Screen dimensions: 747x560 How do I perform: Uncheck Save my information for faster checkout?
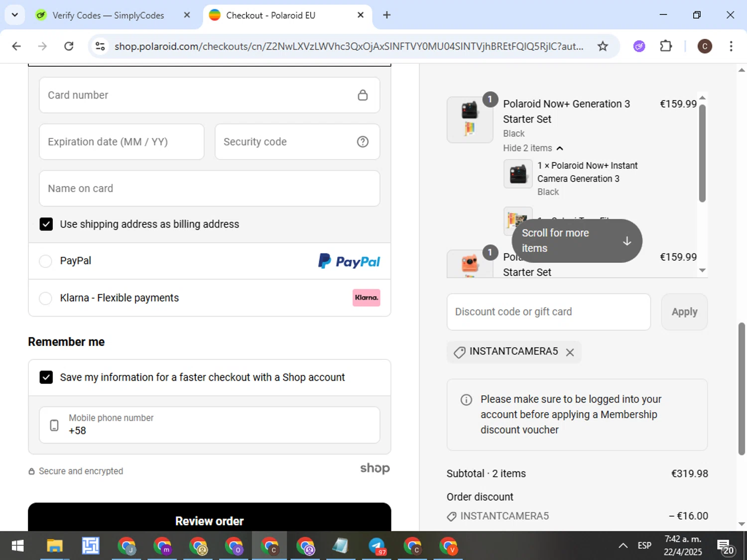(46, 377)
